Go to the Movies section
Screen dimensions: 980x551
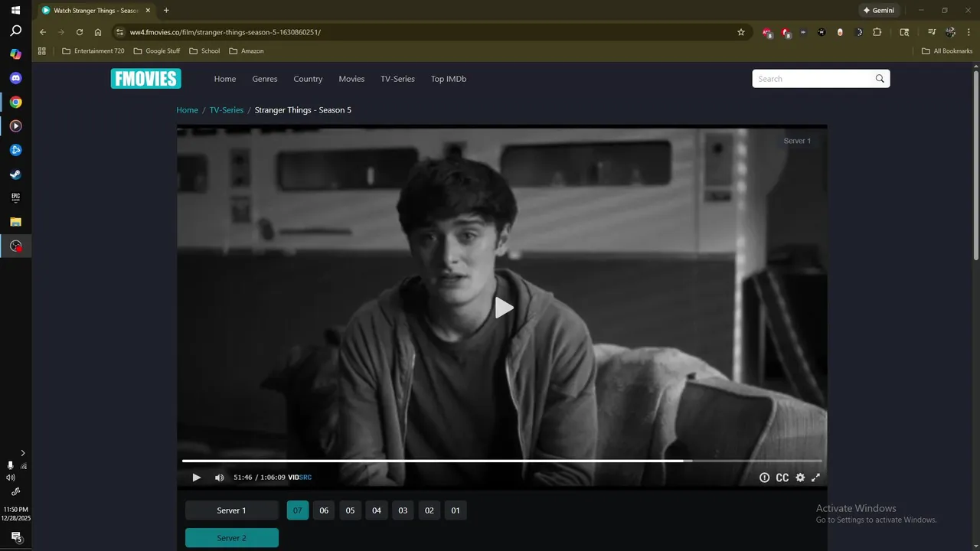click(x=351, y=79)
